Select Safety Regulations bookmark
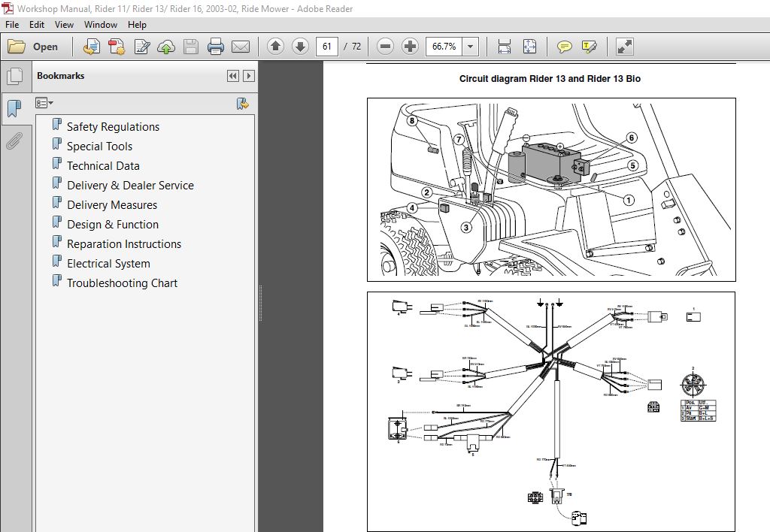 coord(113,127)
